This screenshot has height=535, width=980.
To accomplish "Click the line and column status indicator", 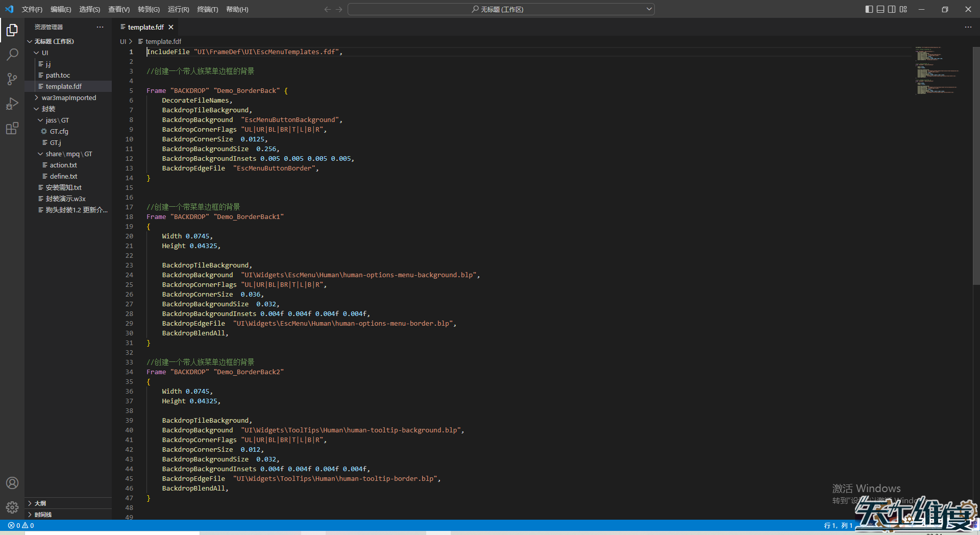I will click(838, 525).
